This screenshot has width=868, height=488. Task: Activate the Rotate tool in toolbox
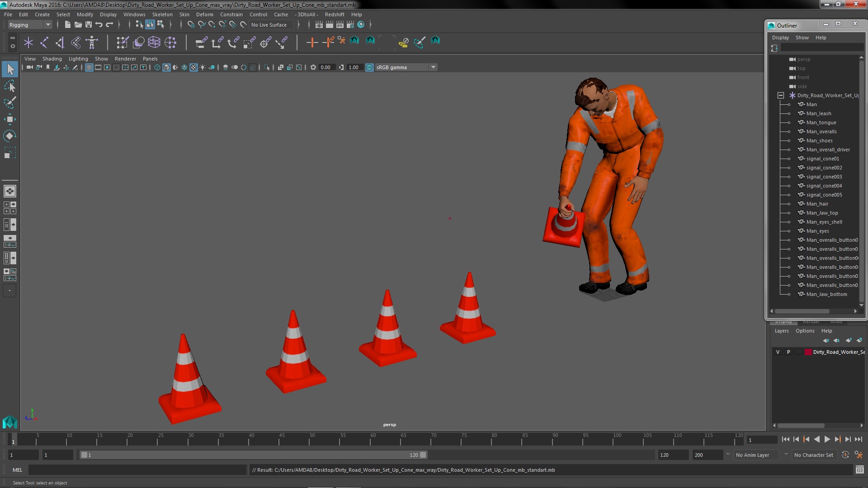pyautogui.click(x=9, y=136)
